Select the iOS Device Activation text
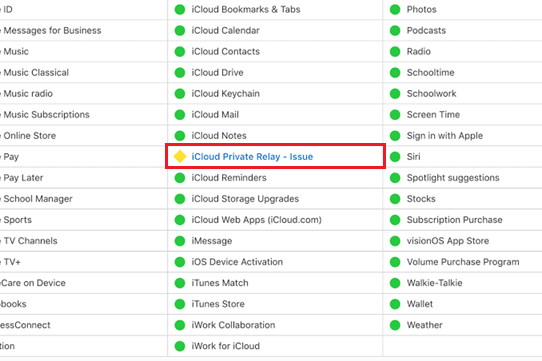This screenshot has width=542, height=361. pos(237,262)
